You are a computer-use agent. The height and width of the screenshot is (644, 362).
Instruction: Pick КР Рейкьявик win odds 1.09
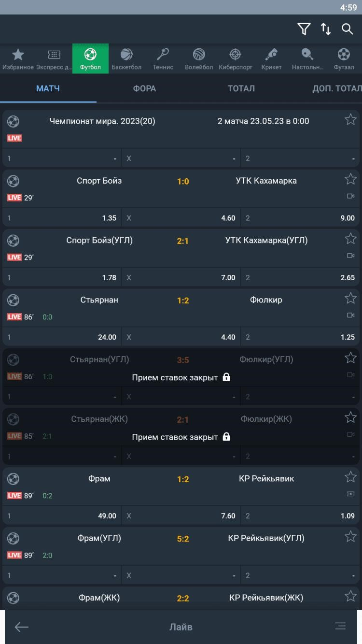[x=300, y=516]
